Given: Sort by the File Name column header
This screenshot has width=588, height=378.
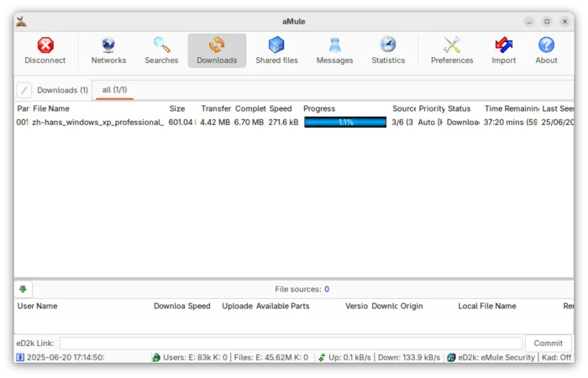Looking at the screenshot, I should coord(51,108).
